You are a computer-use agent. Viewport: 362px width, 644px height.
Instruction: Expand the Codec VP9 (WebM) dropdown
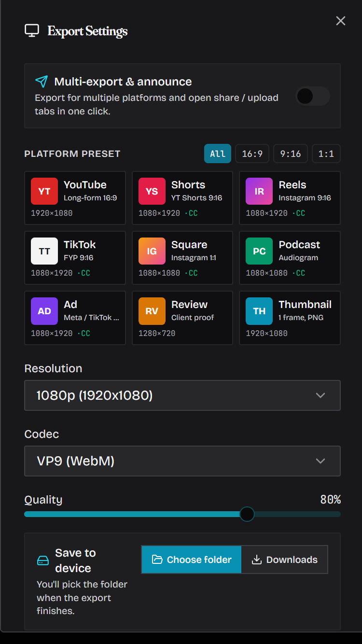(182, 461)
